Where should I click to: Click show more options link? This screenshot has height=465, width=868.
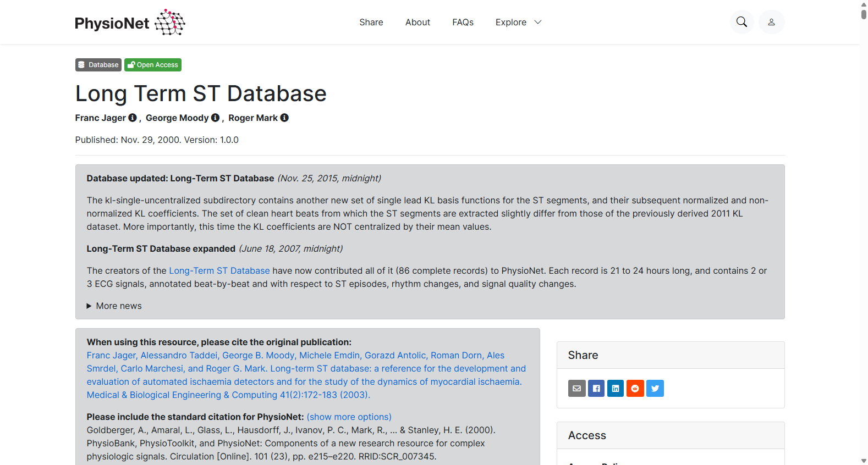point(349,417)
